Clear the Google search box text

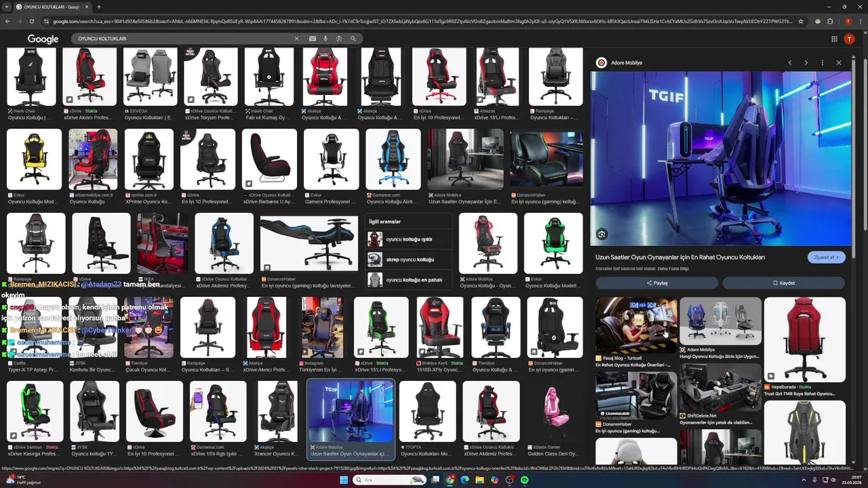[x=296, y=39]
